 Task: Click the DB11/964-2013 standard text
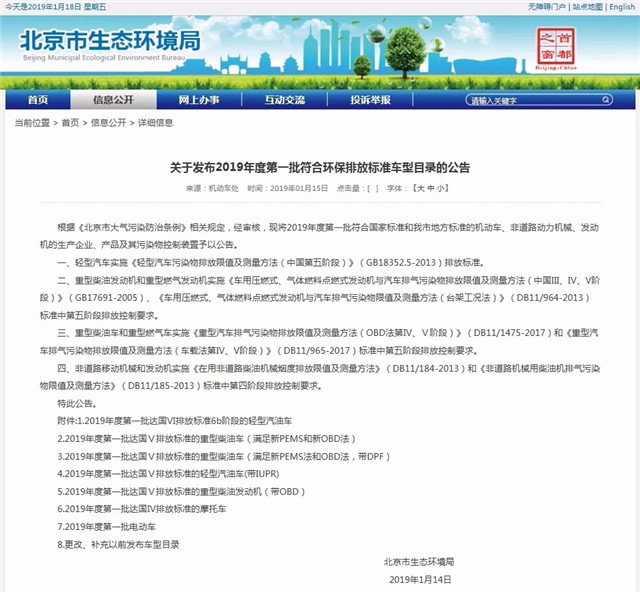pos(550,297)
